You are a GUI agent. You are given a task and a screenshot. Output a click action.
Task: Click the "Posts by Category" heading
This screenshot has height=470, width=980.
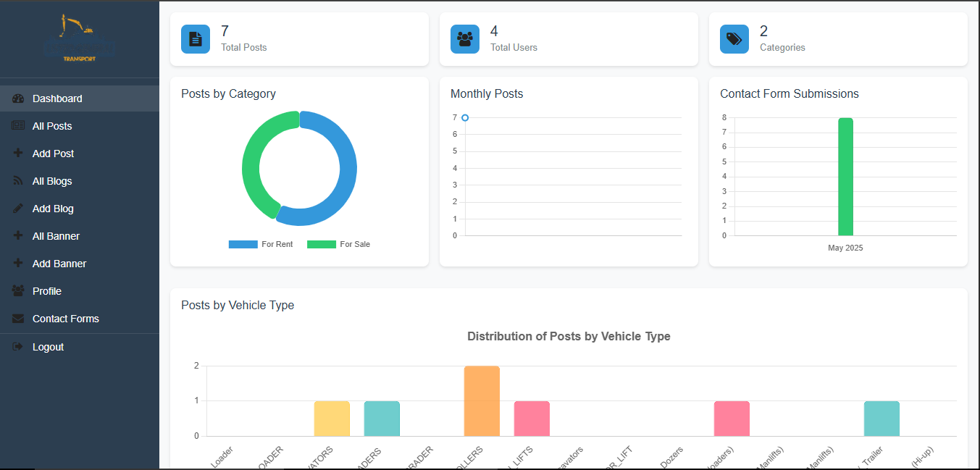coord(228,94)
